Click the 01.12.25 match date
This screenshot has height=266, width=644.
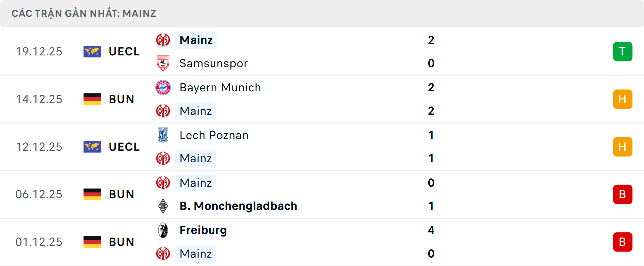pyautogui.click(x=39, y=242)
